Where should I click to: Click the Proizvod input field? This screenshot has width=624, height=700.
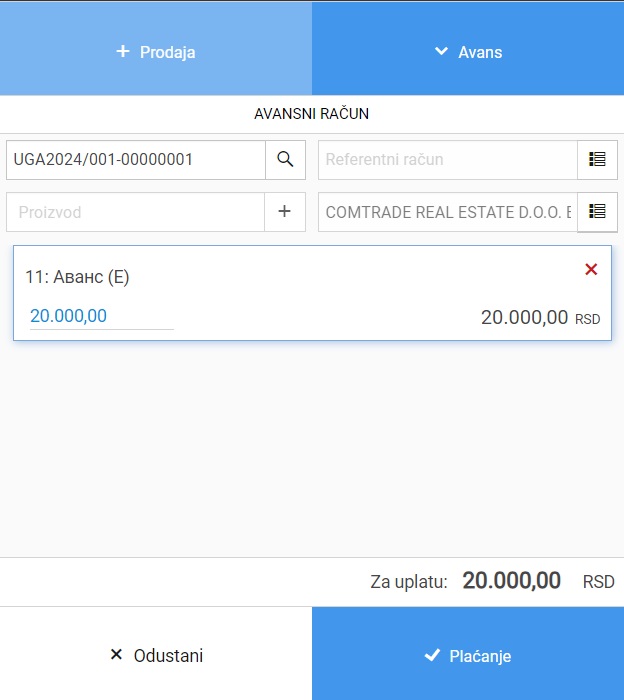[136, 212]
